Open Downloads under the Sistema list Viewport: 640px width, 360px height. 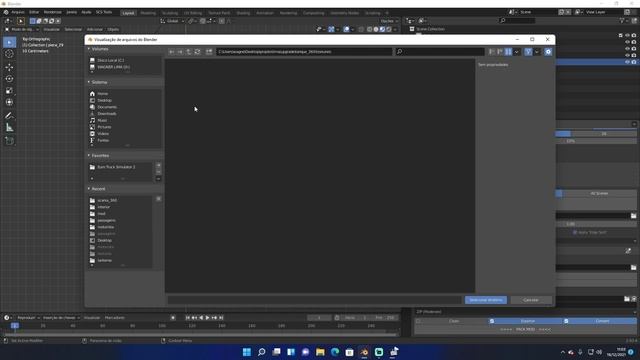pos(107,113)
